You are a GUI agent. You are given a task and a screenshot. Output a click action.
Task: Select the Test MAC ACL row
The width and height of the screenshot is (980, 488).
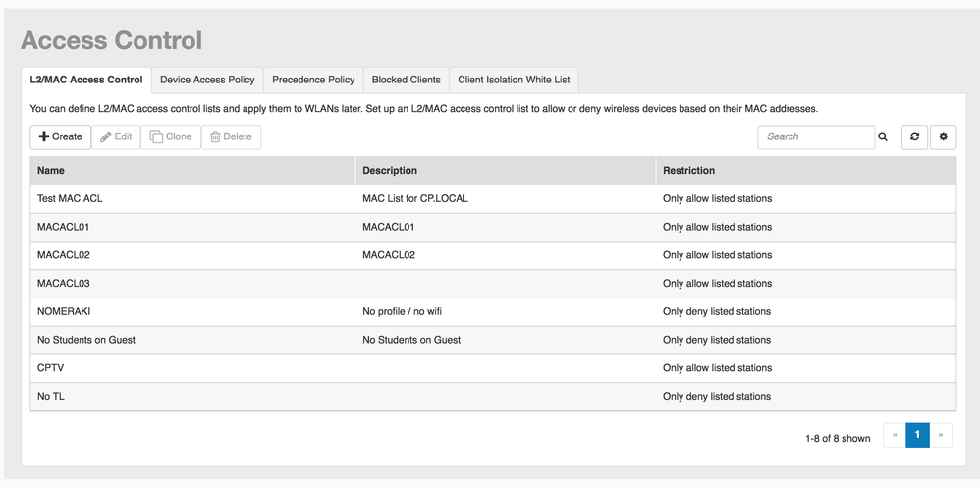click(70, 199)
